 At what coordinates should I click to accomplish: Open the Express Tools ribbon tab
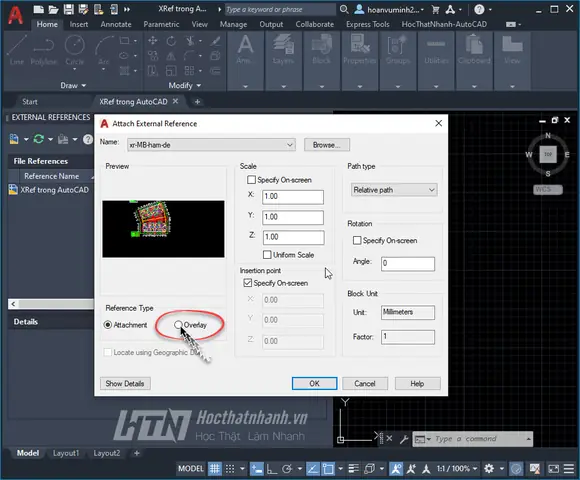pyautogui.click(x=368, y=24)
